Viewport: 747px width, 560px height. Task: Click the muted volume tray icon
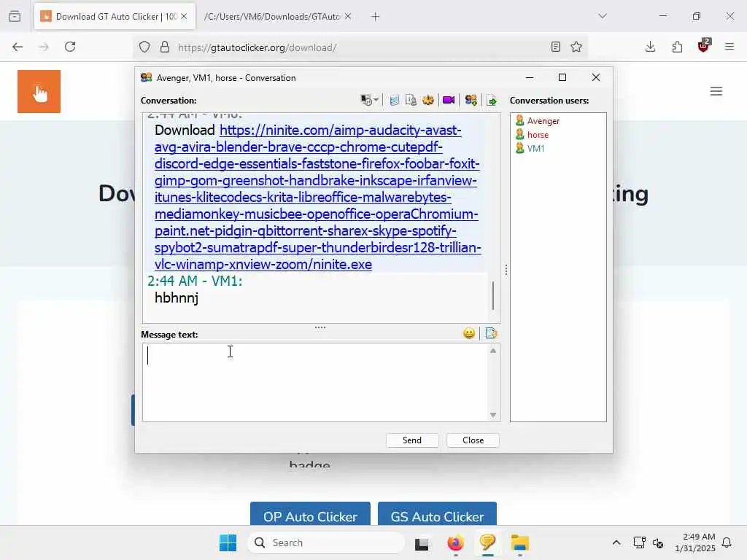point(658,542)
